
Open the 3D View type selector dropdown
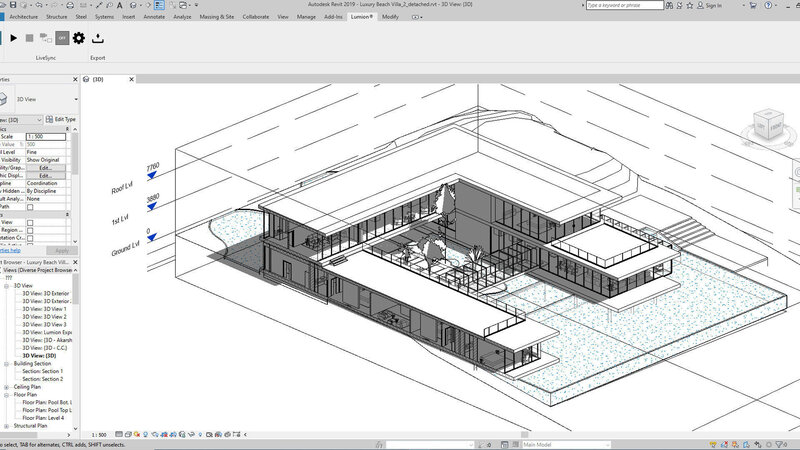click(75, 99)
